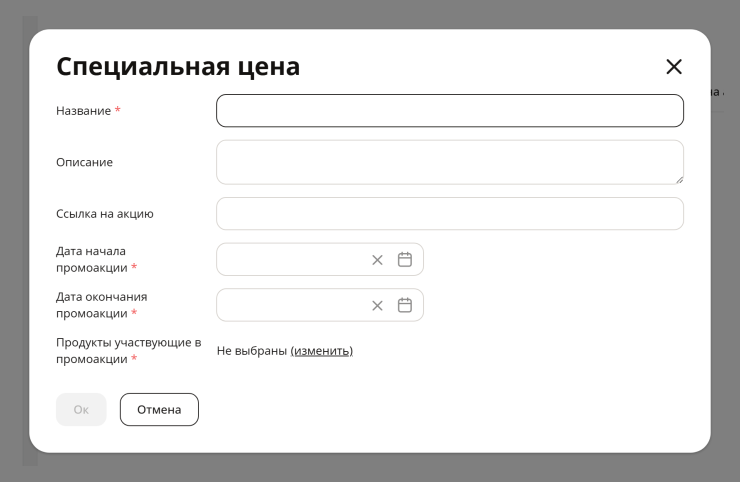Image resolution: width=740 pixels, height=482 pixels.
Task: Click the Описание label
Action: click(84, 162)
